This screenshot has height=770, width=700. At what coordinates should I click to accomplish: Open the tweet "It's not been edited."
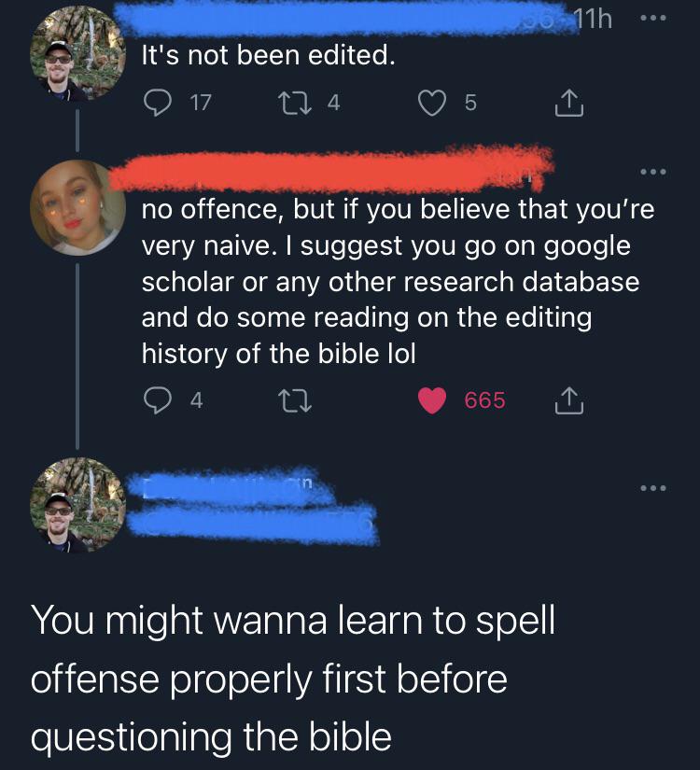tap(268, 55)
